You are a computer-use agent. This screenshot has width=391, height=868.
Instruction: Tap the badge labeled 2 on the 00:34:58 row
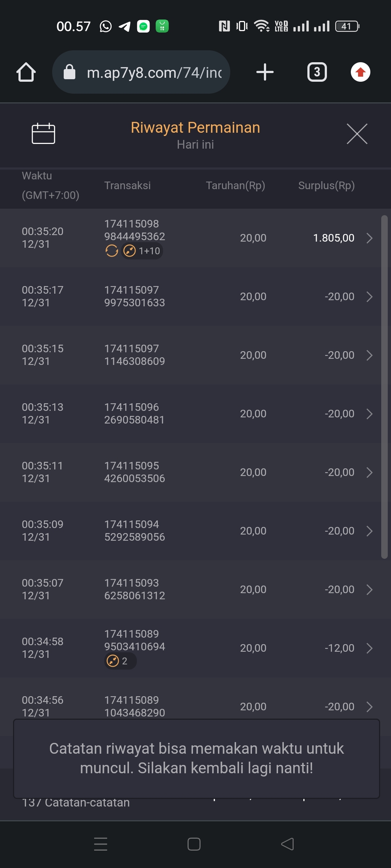pos(119,661)
